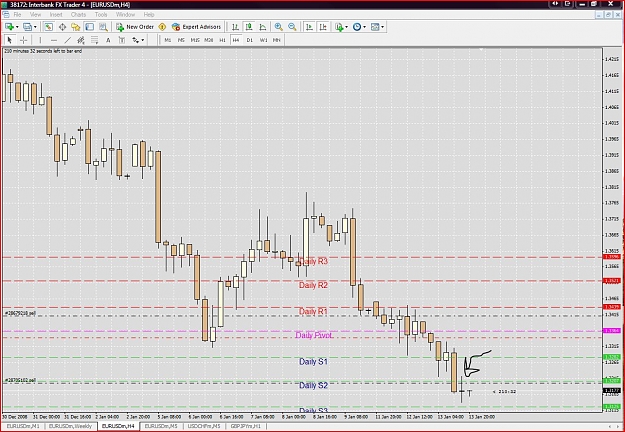This screenshot has width=625, height=432.
Task: Select the standard cursor tool
Action: pos(10,40)
